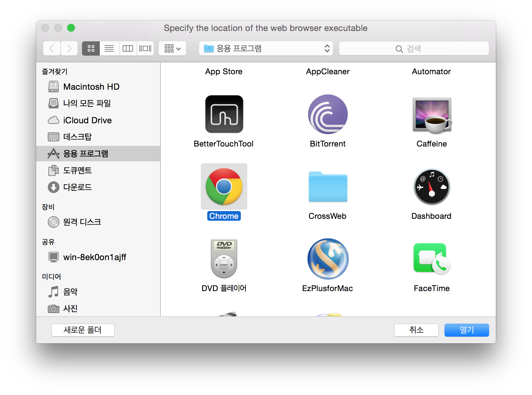Image resolution: width=532 pixels, height=395 pixels.
Task: Click the 응용 프로그램 applications sidebar icon
Action: [x=54, y=154]
